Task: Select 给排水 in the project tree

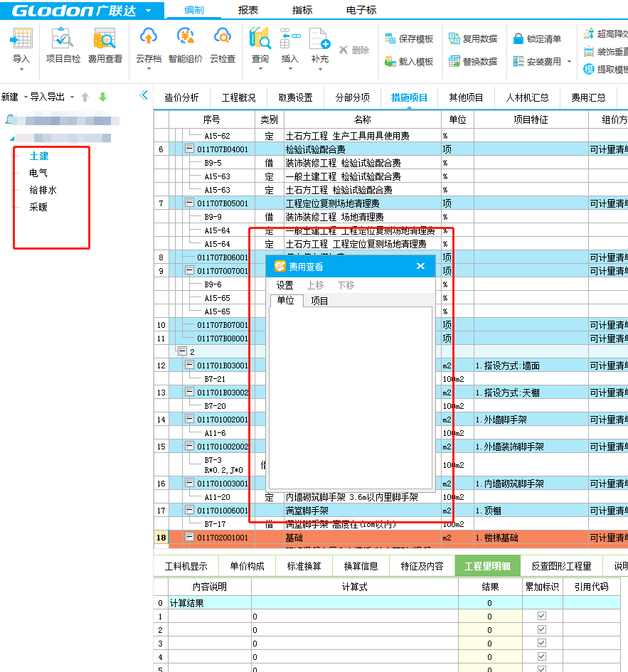Action: click(43, 191)
